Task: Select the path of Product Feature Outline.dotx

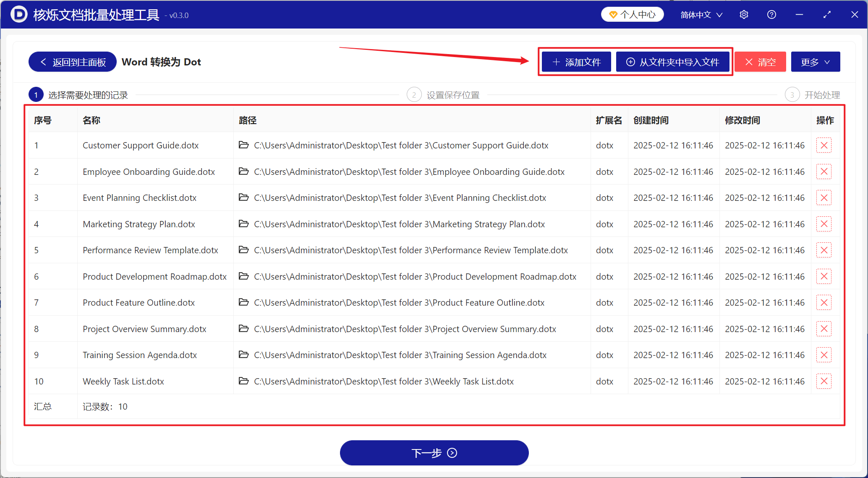Action: click(x=399, y=302)
